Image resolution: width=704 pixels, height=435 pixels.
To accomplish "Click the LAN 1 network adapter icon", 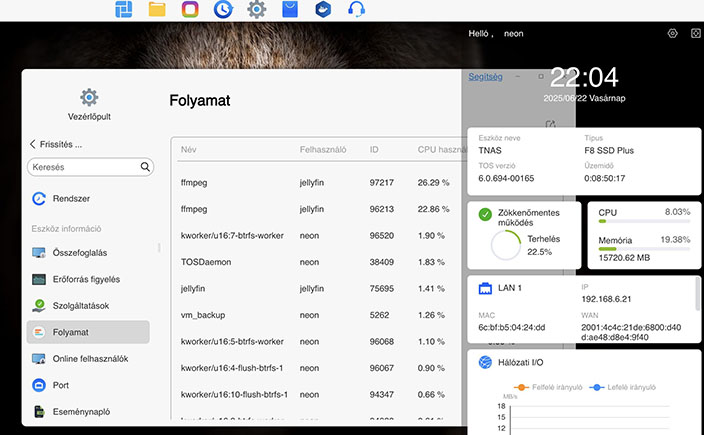I will (485, 288).
